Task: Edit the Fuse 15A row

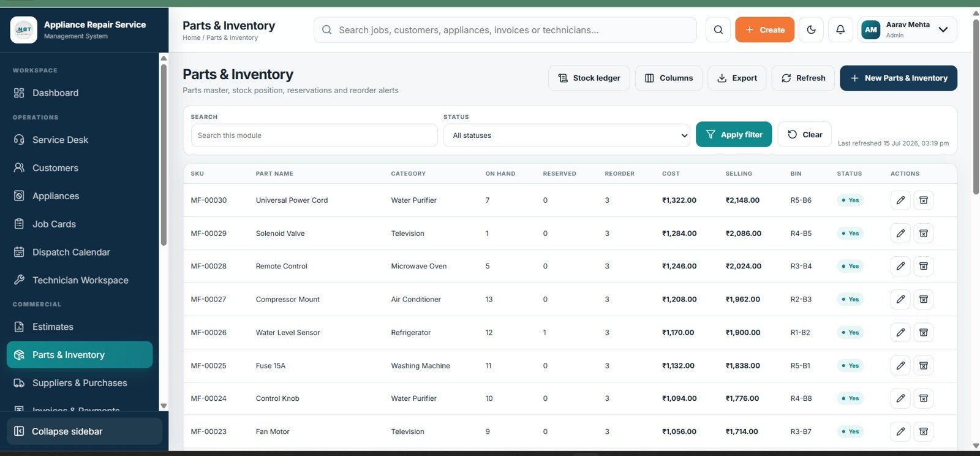Action: [900, 365]
